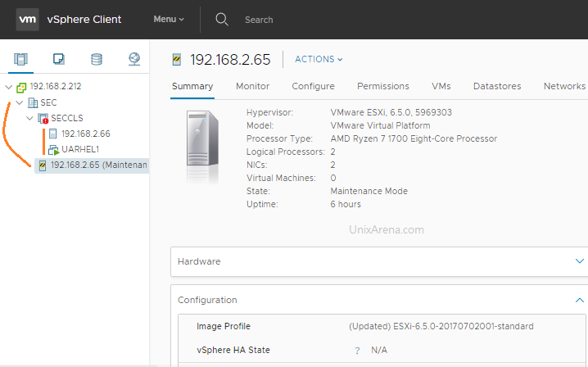Click the Hypervisor value VMware ESXi, 6.5.0
588x367 pixels.
(x=391, y=112)
